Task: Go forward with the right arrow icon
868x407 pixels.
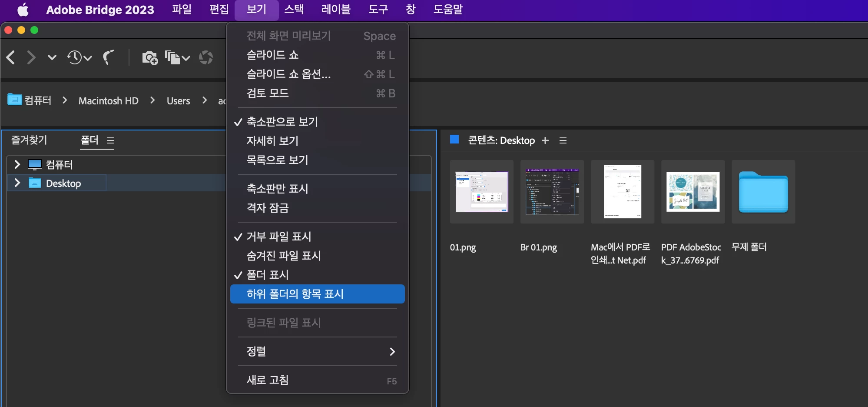Action: click(31, 57)
